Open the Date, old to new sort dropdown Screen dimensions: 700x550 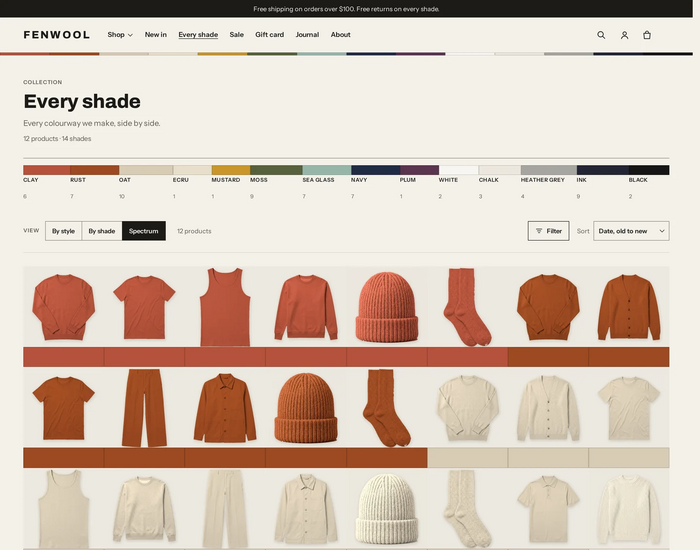(631, 231)
